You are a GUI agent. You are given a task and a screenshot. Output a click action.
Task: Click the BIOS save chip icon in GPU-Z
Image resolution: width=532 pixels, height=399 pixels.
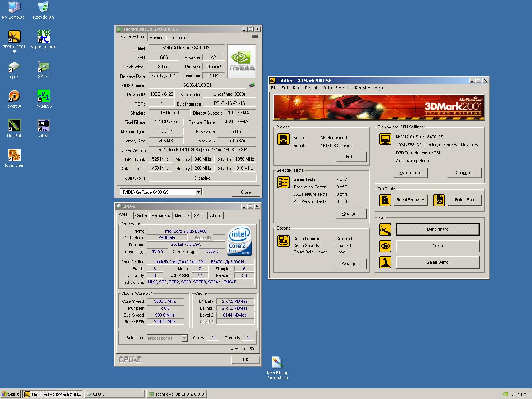pyautogui.click(x=252, y=85)
